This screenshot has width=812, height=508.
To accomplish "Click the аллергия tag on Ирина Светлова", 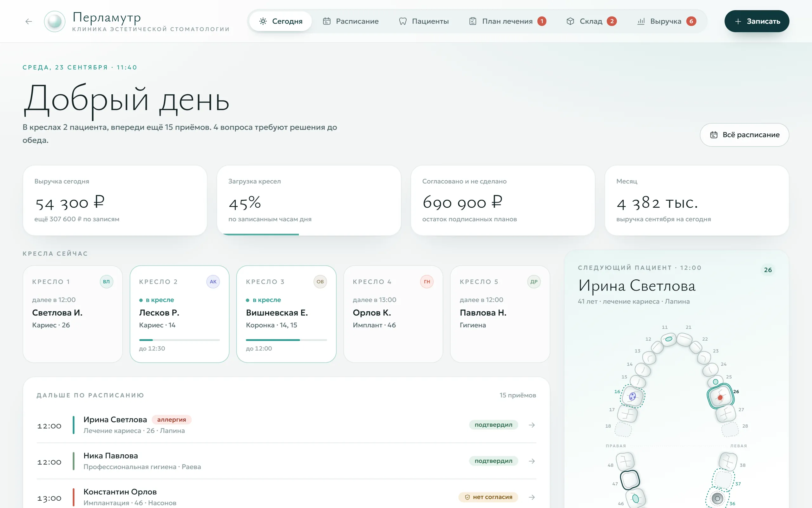I will (x=172, y=420).
